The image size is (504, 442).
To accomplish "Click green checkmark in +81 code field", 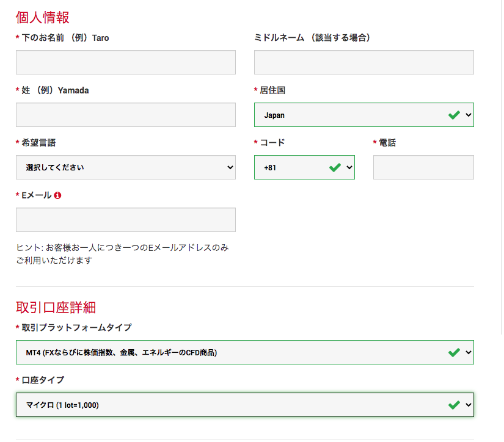I will pyautogui.click(x=335, y=167).
